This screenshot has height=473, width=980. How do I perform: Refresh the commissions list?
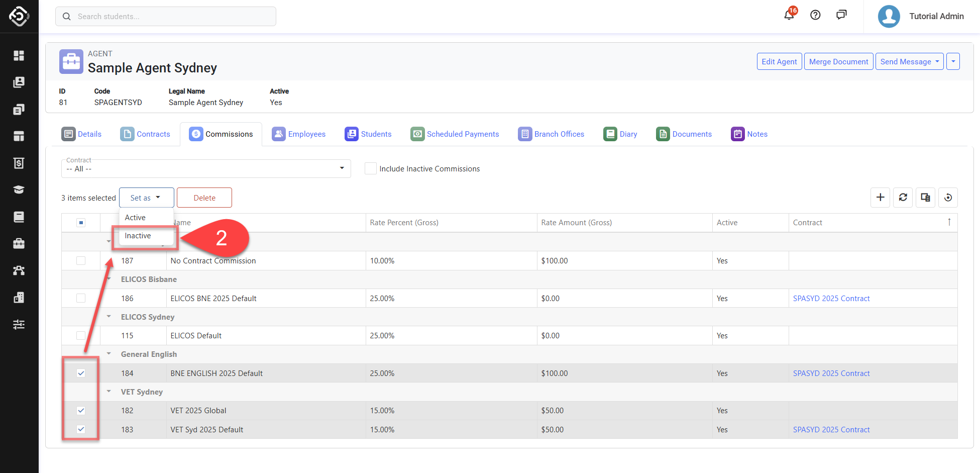pos(903,198)
